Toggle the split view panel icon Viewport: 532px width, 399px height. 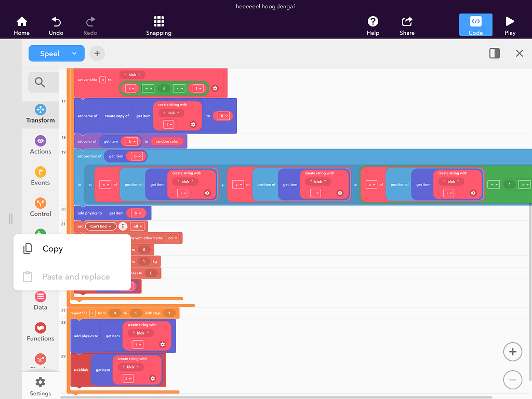tap(494, 53)
